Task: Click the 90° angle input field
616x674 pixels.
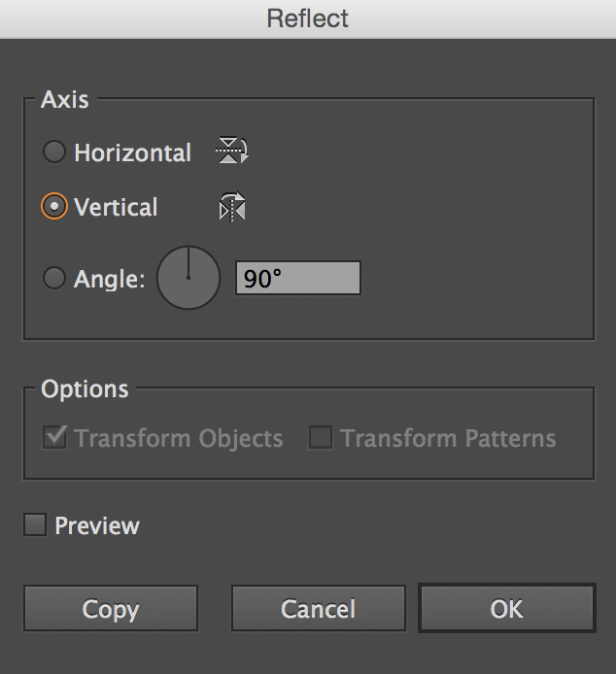Action: tap(298, 278)
